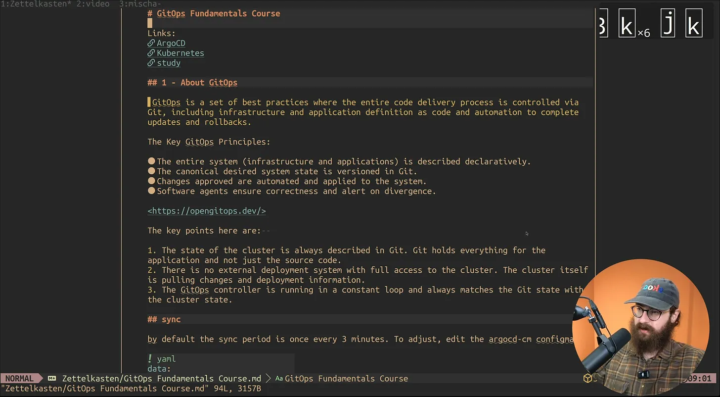Click the link icon beside ArgoCD

(x=151, y=43)
